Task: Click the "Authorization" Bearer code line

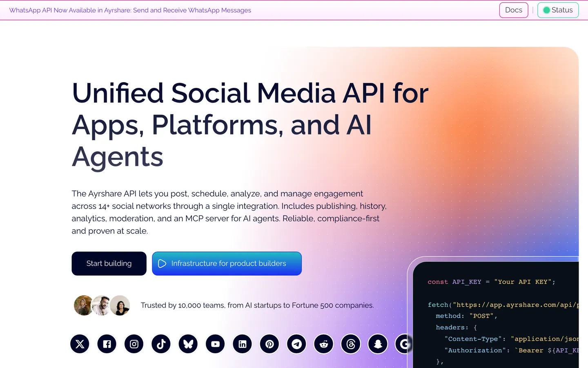Action: (512, 350)
